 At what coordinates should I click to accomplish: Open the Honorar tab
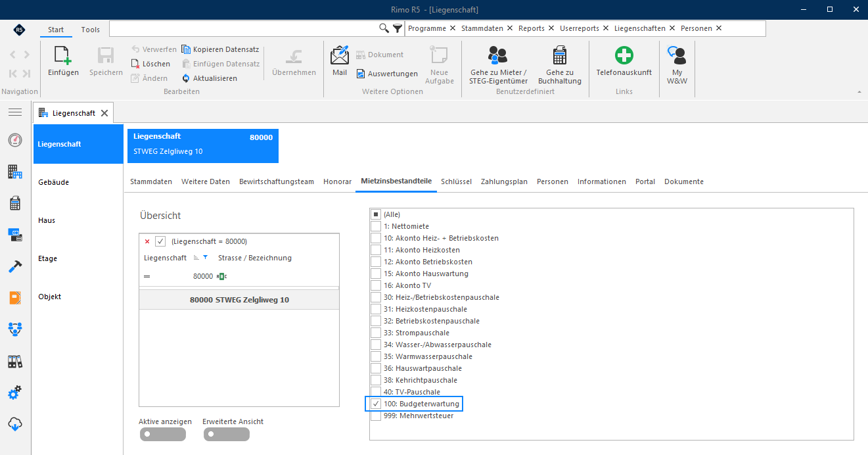coord(338,181)
